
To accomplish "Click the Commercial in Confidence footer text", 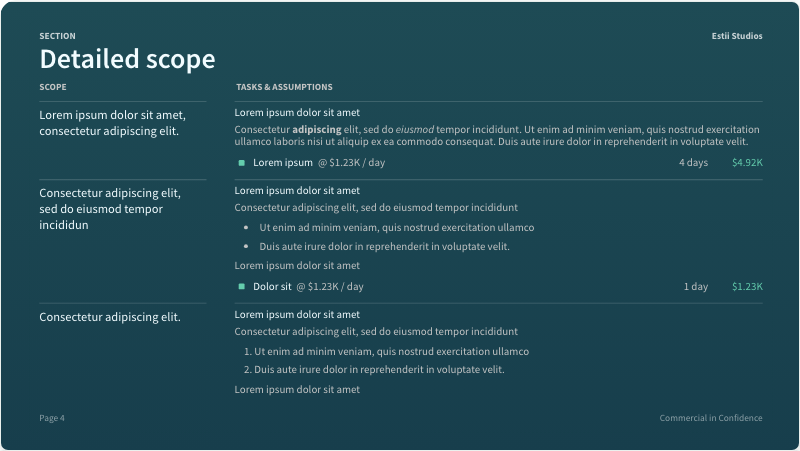I will pyautogui.click(x=711, y=418).
